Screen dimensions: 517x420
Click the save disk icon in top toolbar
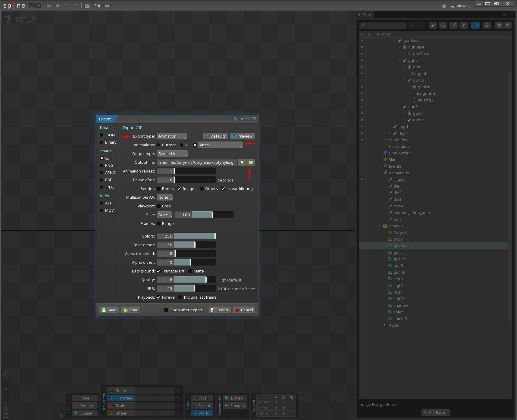click(x=58, y=6)
